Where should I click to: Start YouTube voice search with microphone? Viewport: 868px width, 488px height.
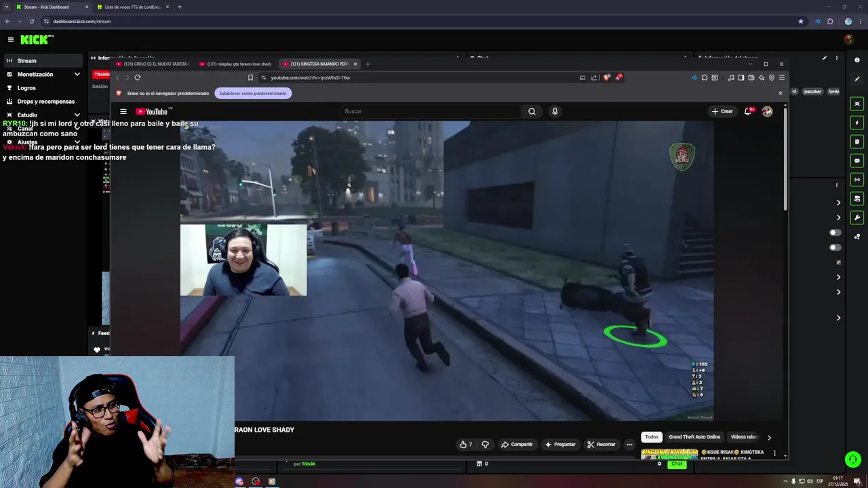coord(555,112)
